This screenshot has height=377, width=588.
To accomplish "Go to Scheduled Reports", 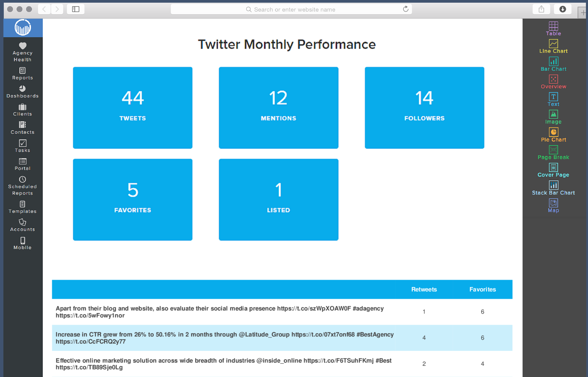I will (x=23, y=186).
